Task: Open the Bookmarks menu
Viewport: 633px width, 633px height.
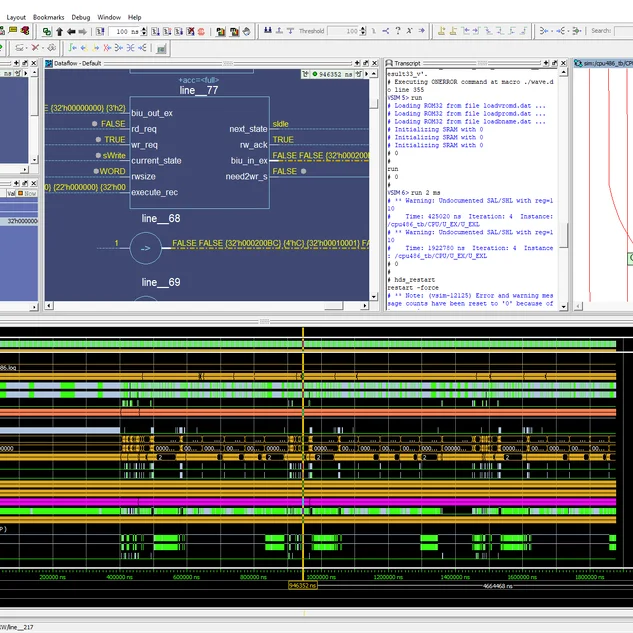Action: (48, 17)
